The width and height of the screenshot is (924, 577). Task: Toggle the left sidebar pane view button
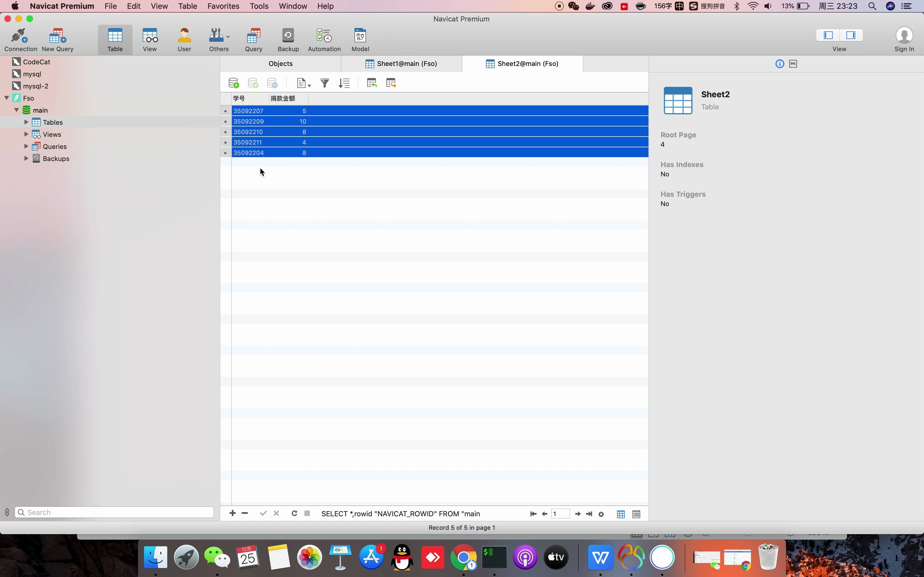tap(828, 35)
